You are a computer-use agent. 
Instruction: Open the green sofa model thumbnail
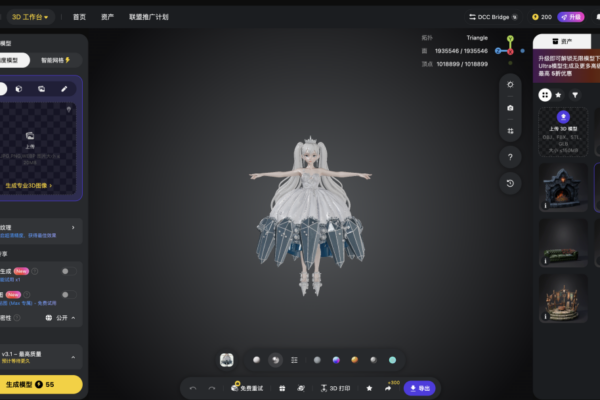[563, 243]
